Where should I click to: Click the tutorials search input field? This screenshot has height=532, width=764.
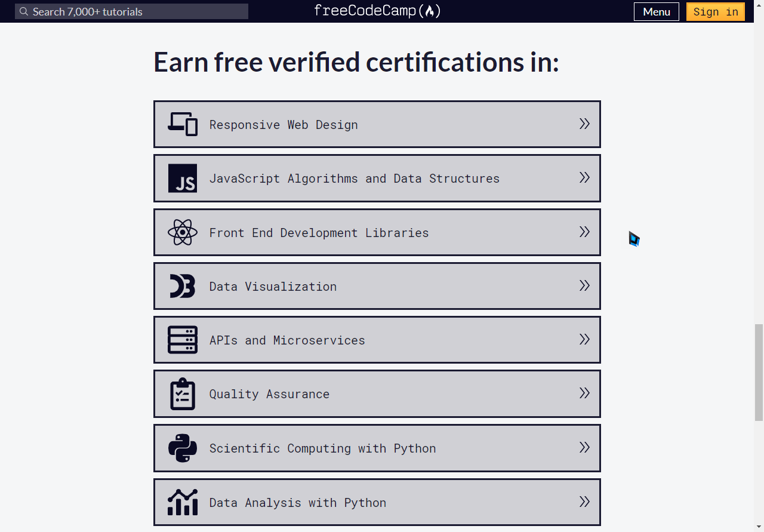click(131, 11)
